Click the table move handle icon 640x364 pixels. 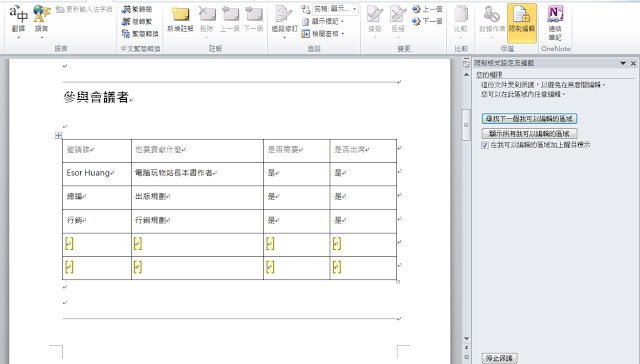pos(58,135)
